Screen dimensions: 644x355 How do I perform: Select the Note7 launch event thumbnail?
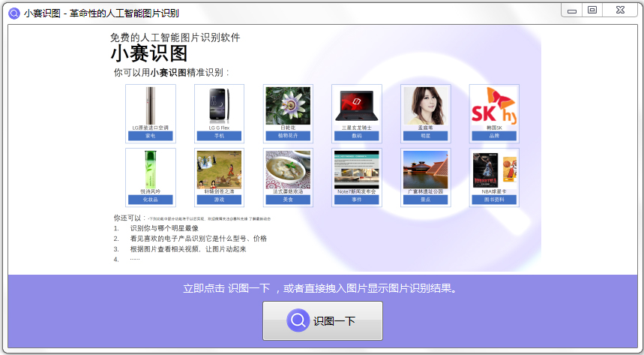coord(357,170)
